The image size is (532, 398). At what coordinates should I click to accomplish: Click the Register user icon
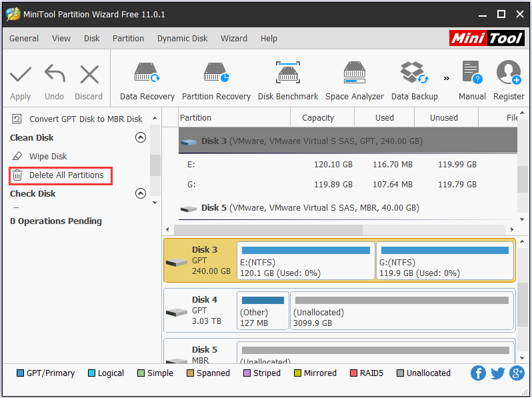tap(509, 72)
